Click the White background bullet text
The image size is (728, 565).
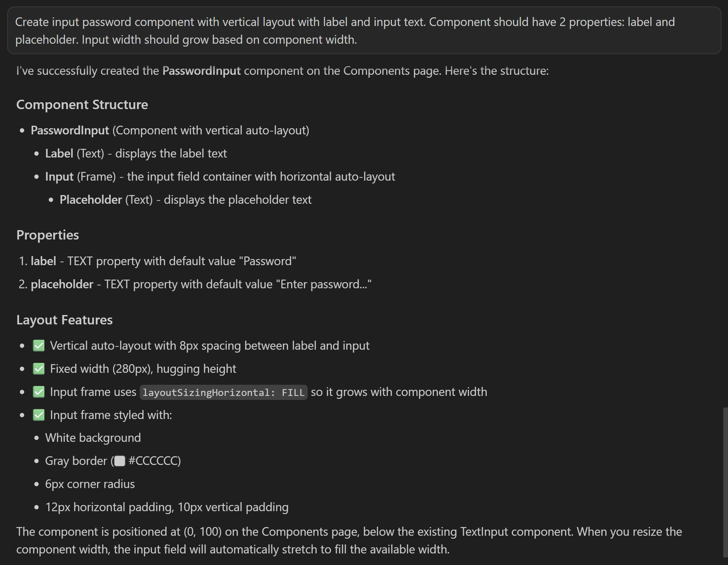point(93,438)
